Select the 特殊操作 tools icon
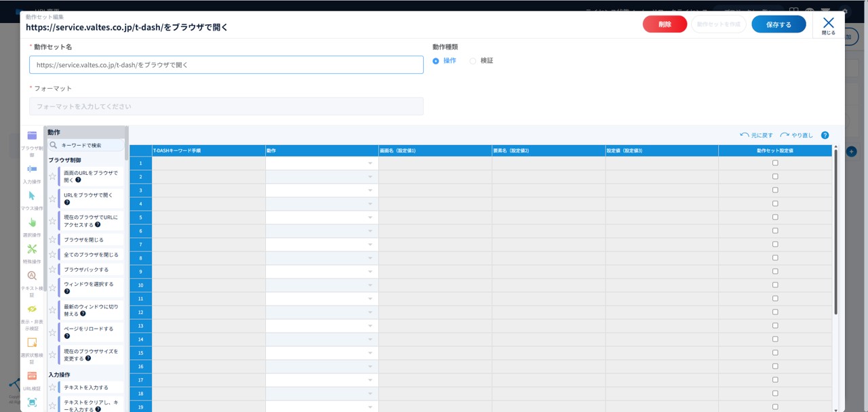The height and width of the screenshot is (412, 868). coord(32,249)
